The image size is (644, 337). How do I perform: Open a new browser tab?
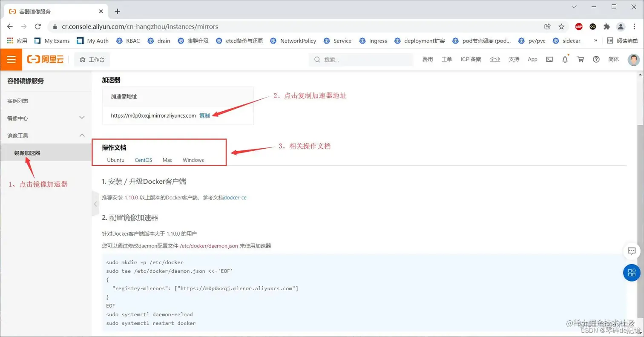click(x=118, y=11)
